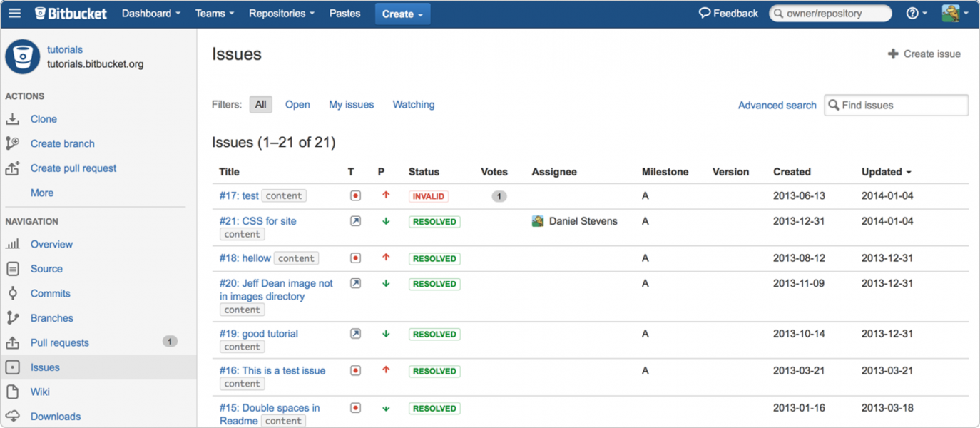This screenshot has height=428, width=980.
Task: Expand the Teams dropdown
Action: (x=214, y=14)
